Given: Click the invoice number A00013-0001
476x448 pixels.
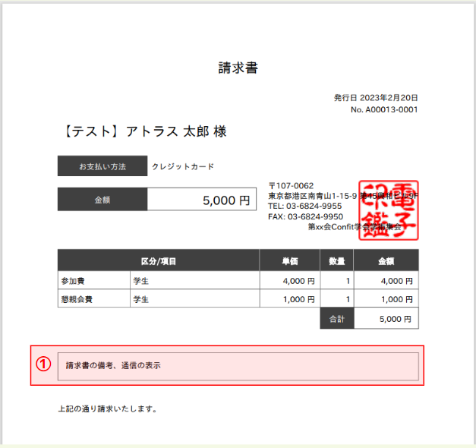Looking at the screenshot, I should point(392,109).
